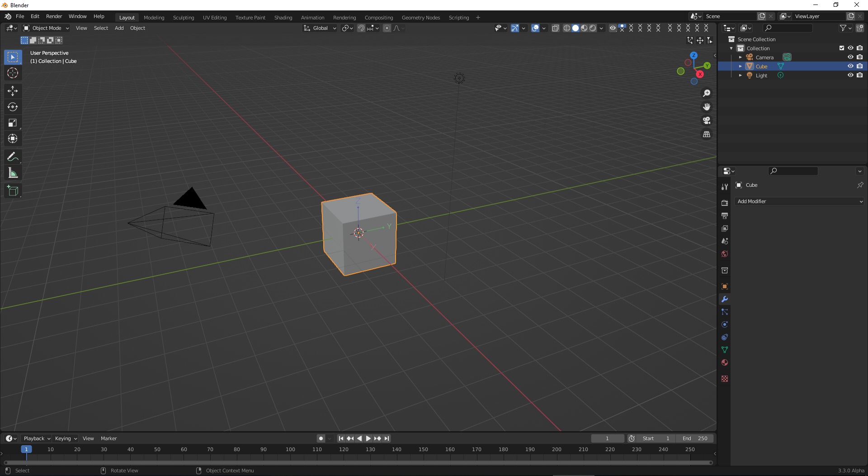Open the Physics properties tab icon
This screenshot has width=868, height=476.
tap(725, 324)
